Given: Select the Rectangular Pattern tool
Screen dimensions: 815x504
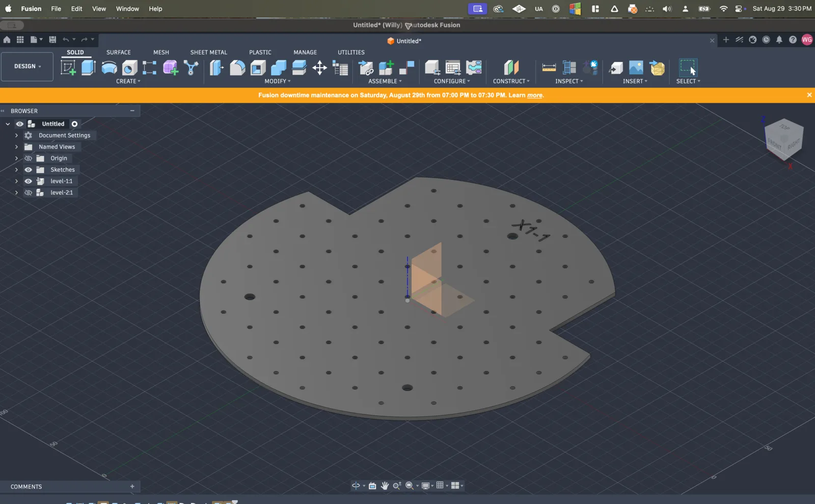Looking at the screenshot, I should click(x=149, y=67).
